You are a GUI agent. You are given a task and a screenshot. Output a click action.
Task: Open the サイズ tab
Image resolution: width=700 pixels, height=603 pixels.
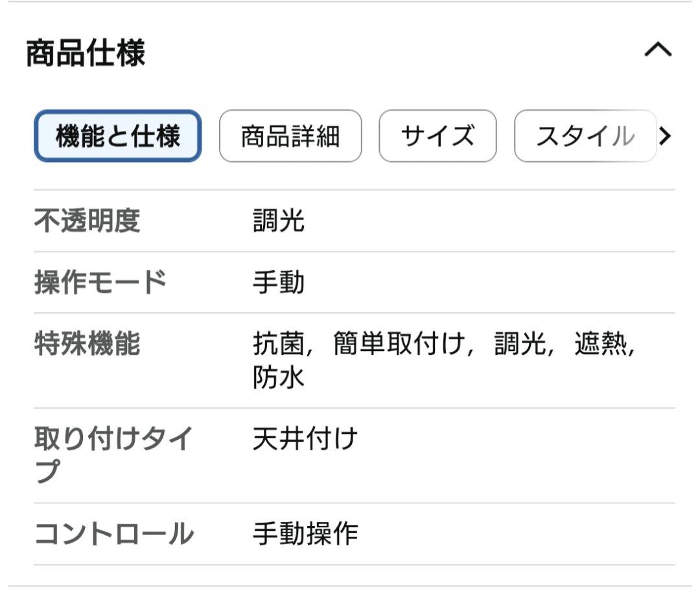point(437,136)
